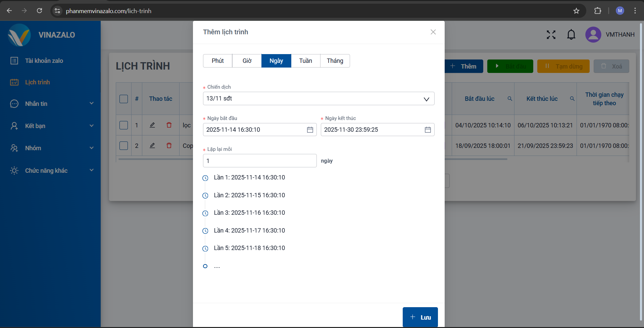This screenshot has height=328, width=644.
Task: Open the VMTHANH user avatar
Action: pyautogui.click(x=593, y=35)
